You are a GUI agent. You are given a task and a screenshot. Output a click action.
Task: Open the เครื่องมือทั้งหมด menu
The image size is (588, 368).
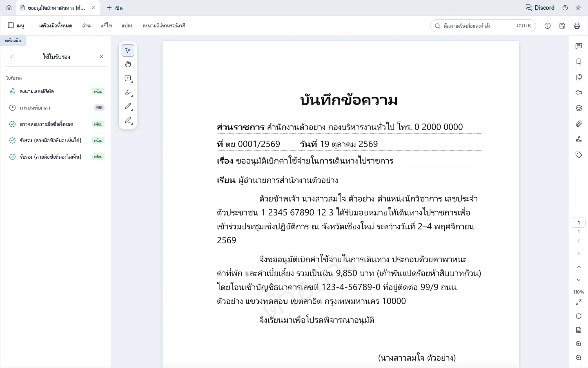(x=56, y=25)
